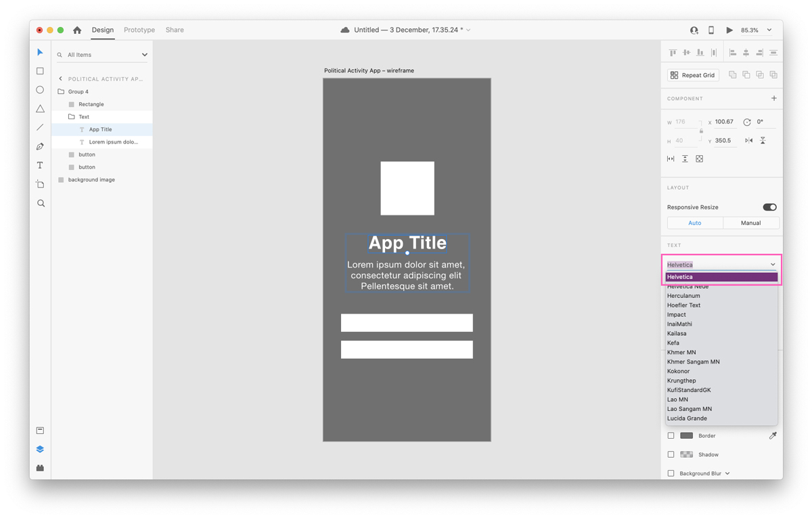Click the Shadow color swatch
812x518 pixels.
[686, 455]
